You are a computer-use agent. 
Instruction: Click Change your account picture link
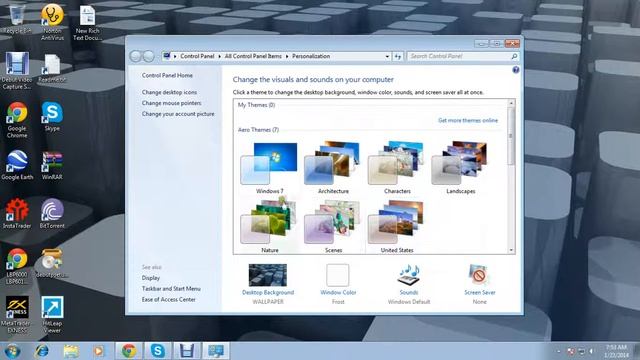pyautogui.click(x=178, y=114)
